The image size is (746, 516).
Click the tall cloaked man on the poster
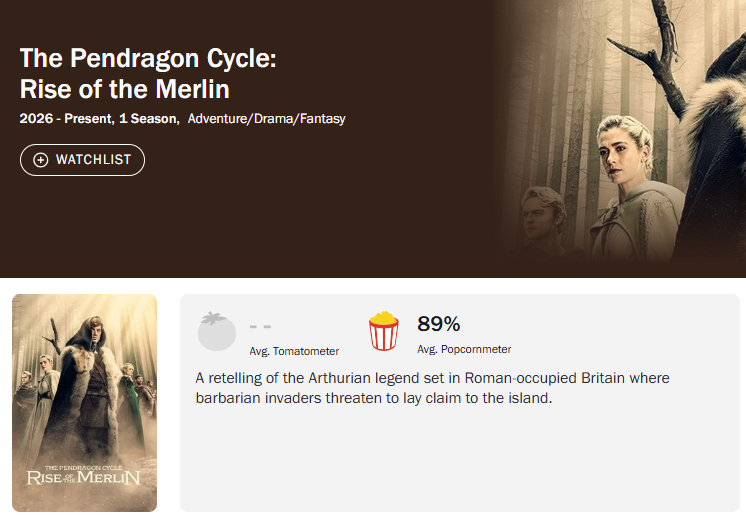pos(88,370)
